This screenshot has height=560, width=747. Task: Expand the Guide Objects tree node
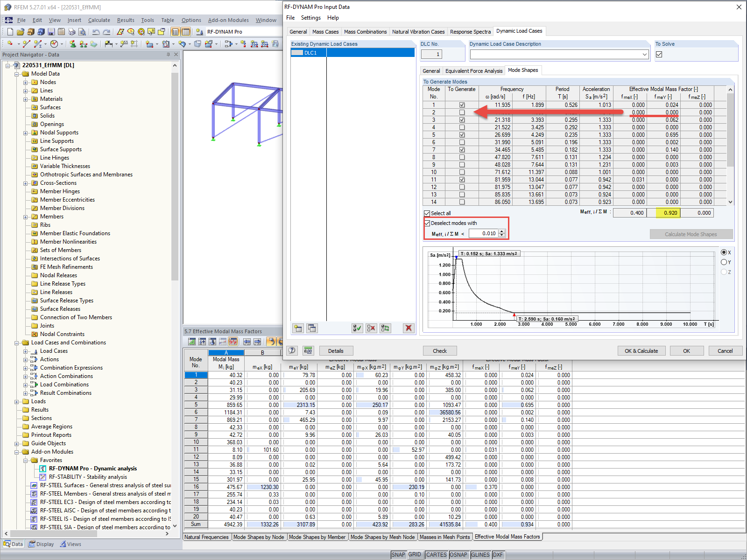17,443
